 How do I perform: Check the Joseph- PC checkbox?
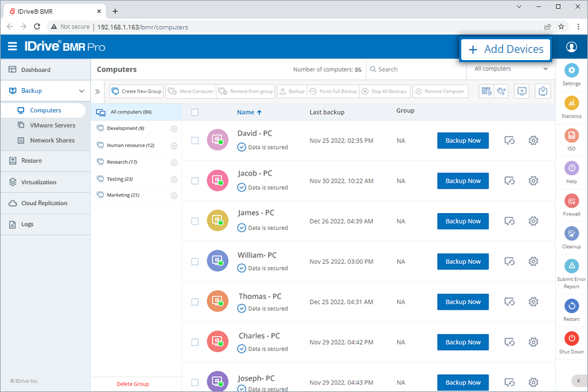pos(195,382)
